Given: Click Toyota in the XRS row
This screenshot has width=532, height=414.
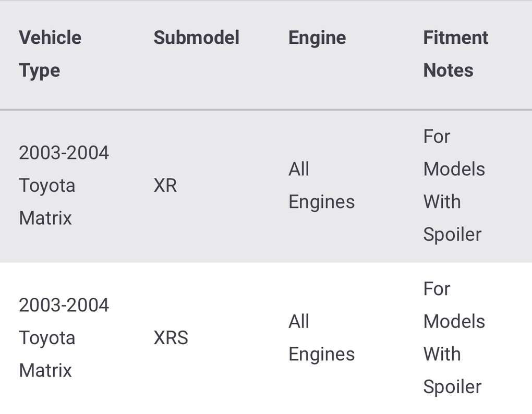Looking at the screenshot, I should coord(47,337).
